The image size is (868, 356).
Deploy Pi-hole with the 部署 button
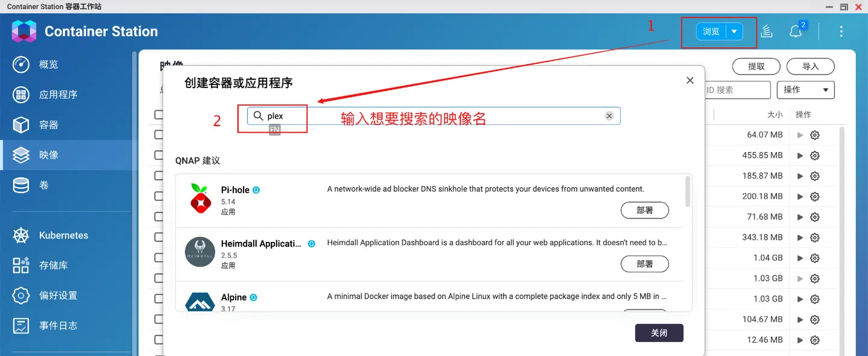644,211
